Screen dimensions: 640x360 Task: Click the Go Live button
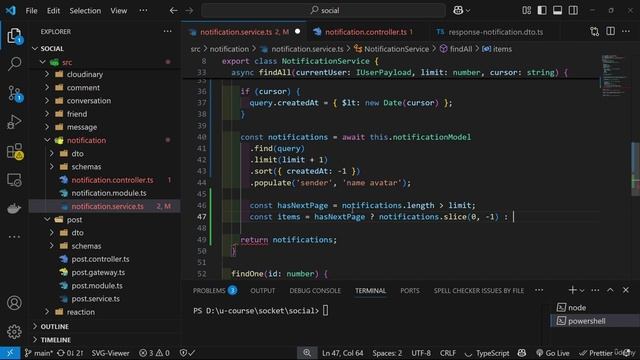pyautogui.click(x=552, y=353)
